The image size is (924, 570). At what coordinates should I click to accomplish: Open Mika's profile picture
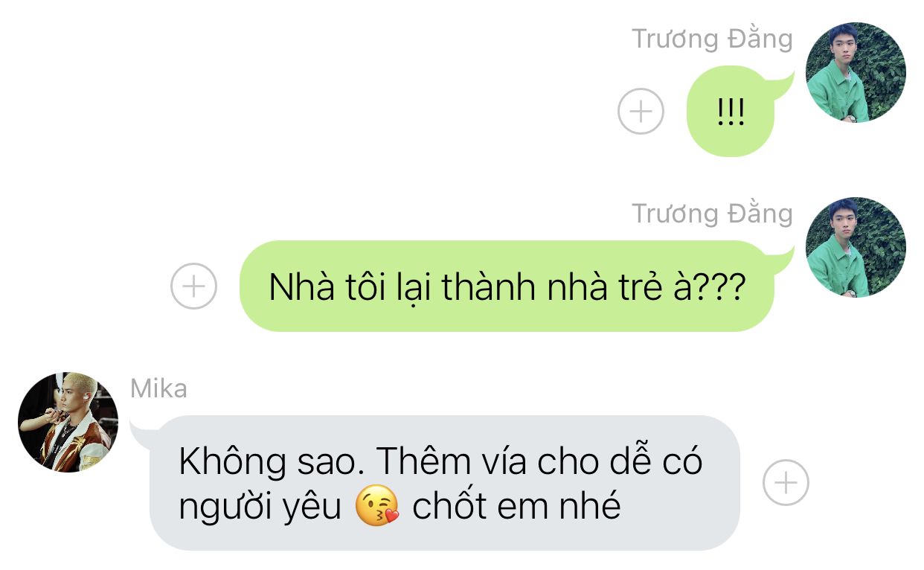pos(68,422)
